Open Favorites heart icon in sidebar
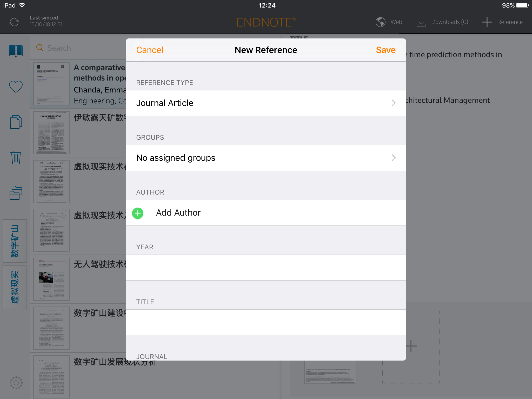This screenshot has width=532, height=399. click(x=16, y=87)
